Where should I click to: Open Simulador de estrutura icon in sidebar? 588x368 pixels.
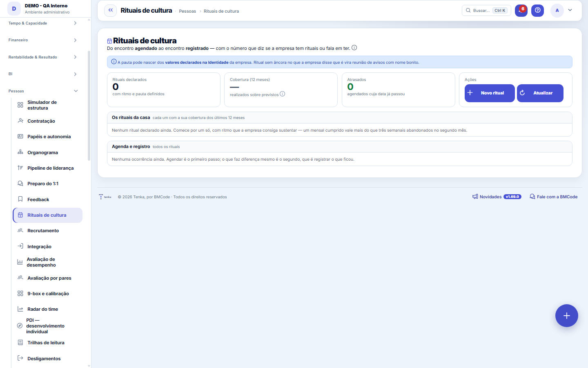tap(20, 105)
